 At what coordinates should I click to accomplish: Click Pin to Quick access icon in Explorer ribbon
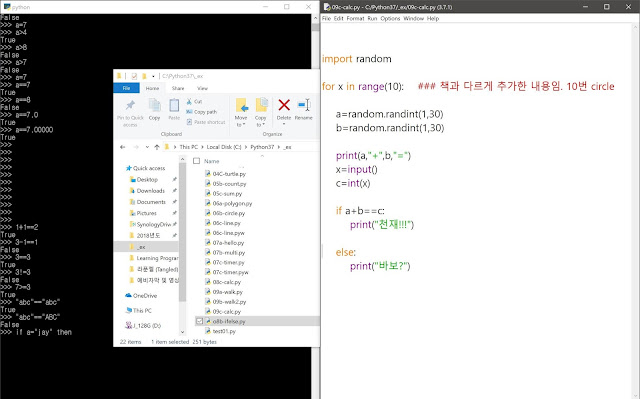point(130,105)
